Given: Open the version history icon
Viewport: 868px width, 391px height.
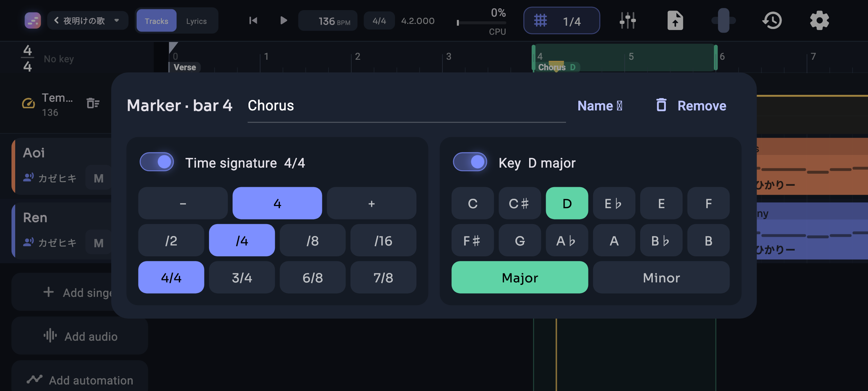Looking at the screenshot, I should tap(772, 21).
